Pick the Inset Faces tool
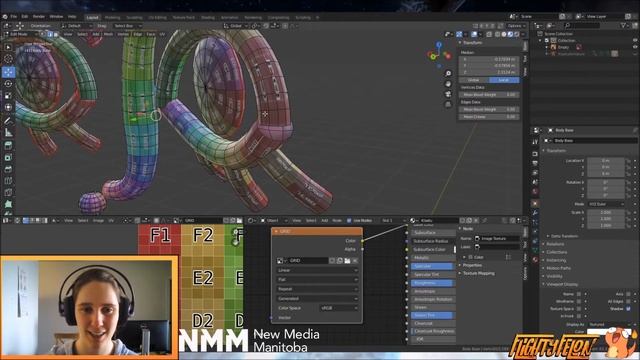Viewport: 640px width, 360px height. click(8, 157)
